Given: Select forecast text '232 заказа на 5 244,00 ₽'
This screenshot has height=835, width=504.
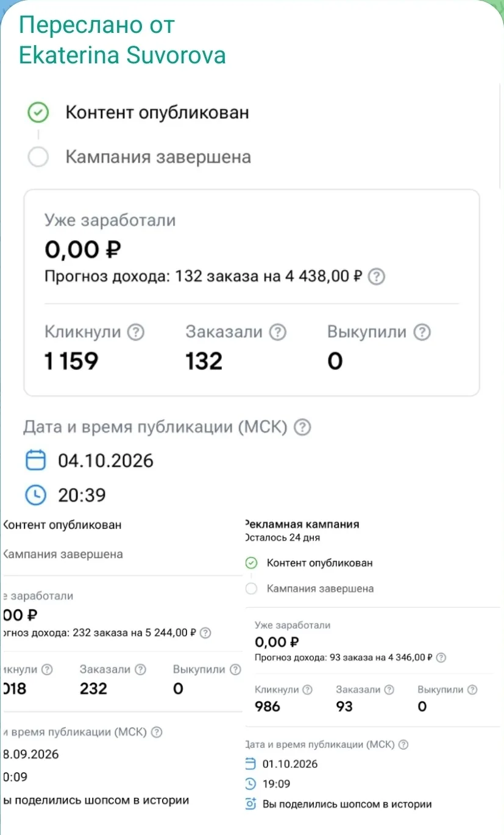Looking at the screenshot, I should [134, 633].
